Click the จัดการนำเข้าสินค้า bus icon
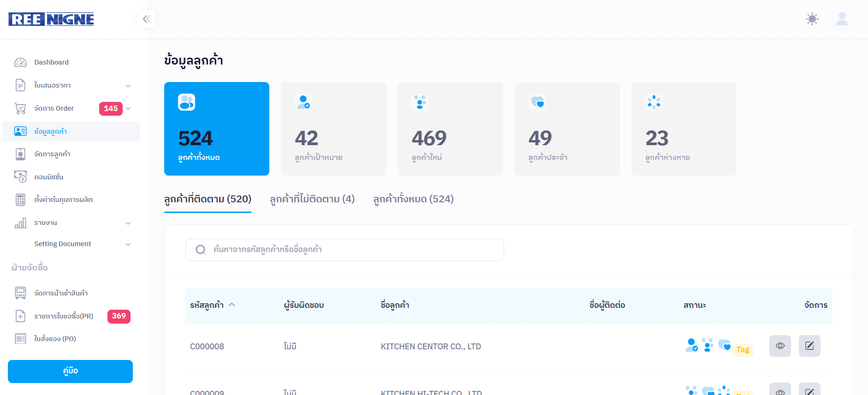Viewport: 868px width, 395px height. [20, 293]
